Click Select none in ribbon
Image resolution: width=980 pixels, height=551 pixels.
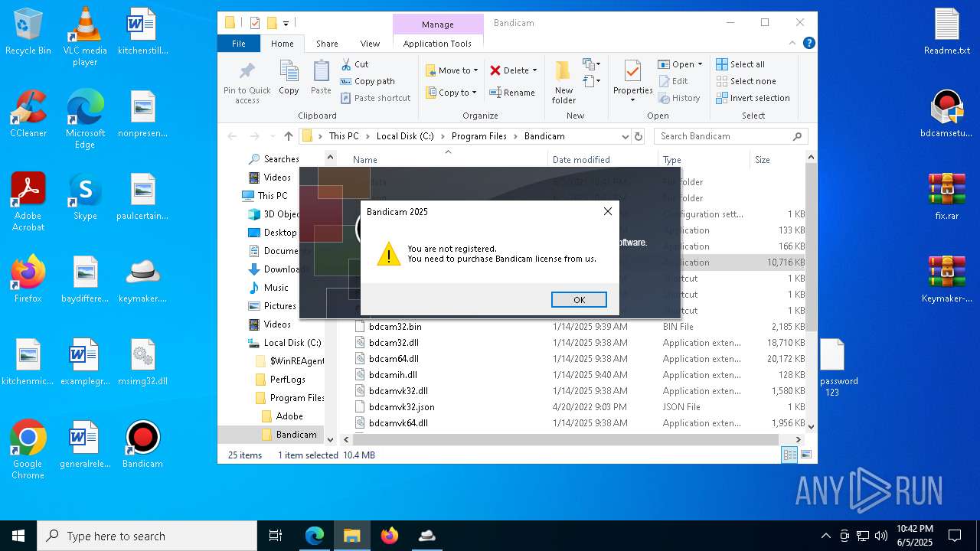(746, 81)
